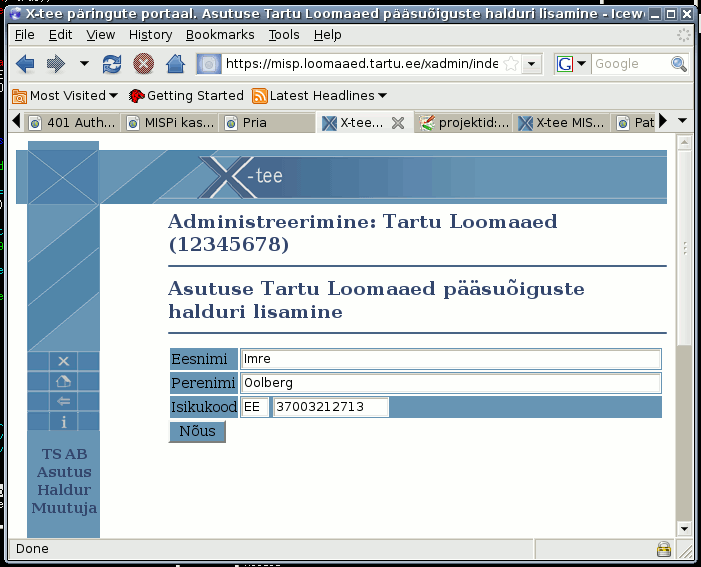Click the padlock security icon in status bar

(x=663, y=549)
